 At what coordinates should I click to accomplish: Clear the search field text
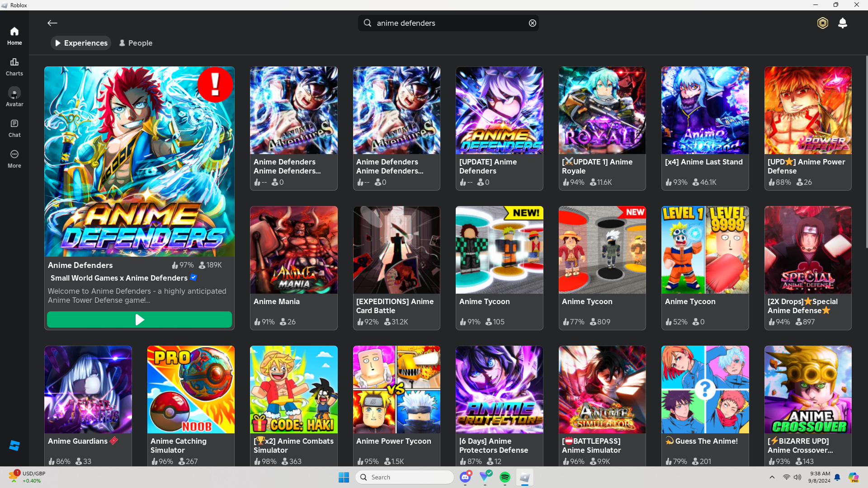[x=533, y=23]
